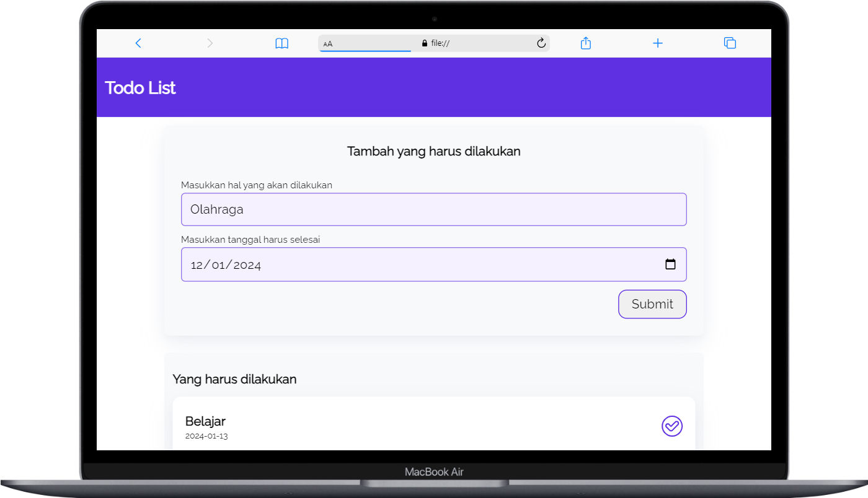Click the file:// address bar
The height and width of the screenshot is (498, 868).
[x=434, y=43]
